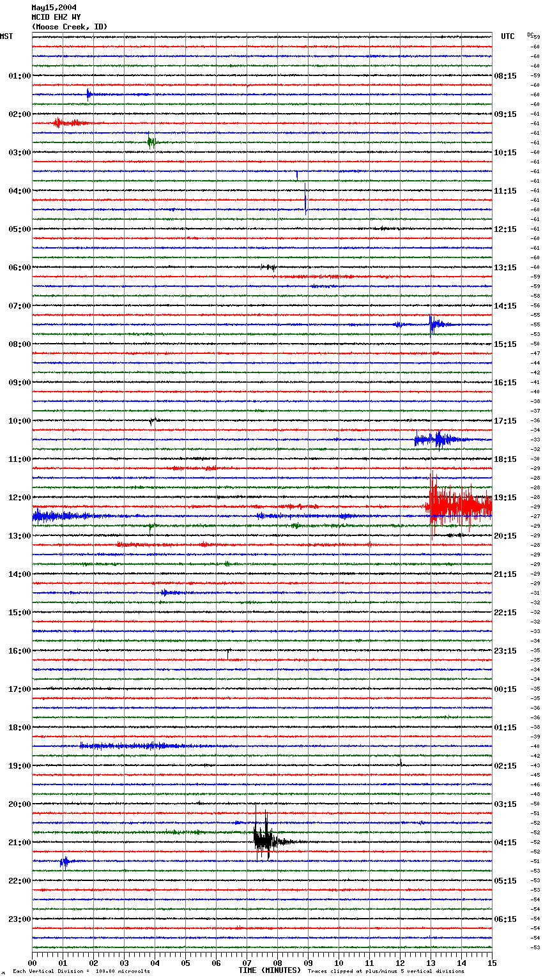Click the 11:15 UTC time label

point(505,191)
